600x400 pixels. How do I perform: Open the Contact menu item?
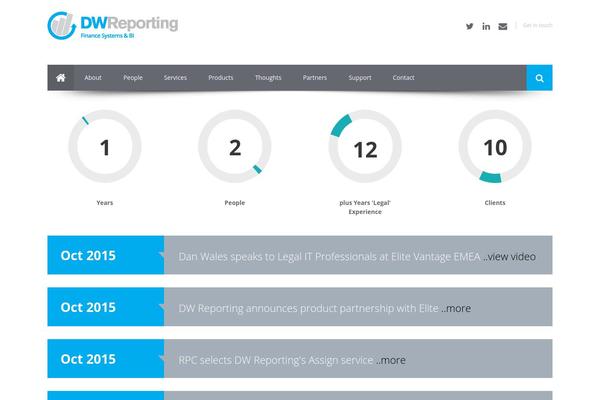403,78
